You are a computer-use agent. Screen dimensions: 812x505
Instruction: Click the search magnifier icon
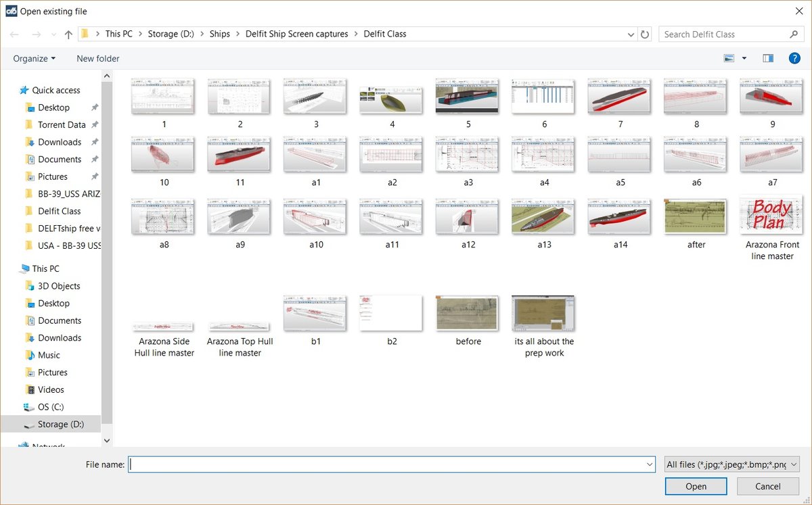794,34
